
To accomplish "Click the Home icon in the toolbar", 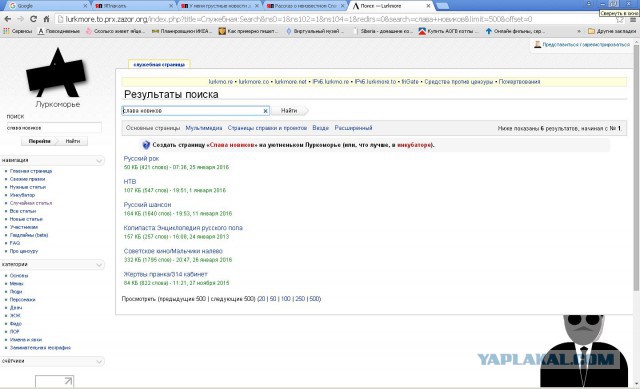I will 46,19.
